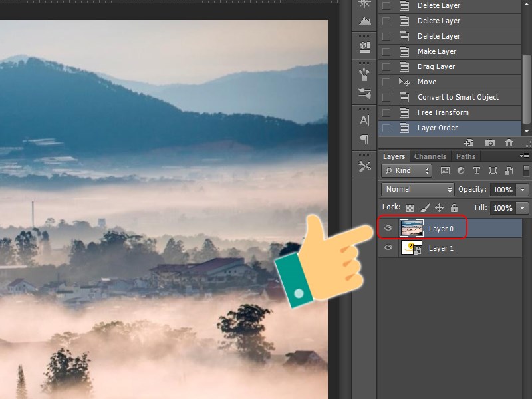Check the box beside Free Transform state
This screenshot has height=399, width=532.
tap(386, 112)
